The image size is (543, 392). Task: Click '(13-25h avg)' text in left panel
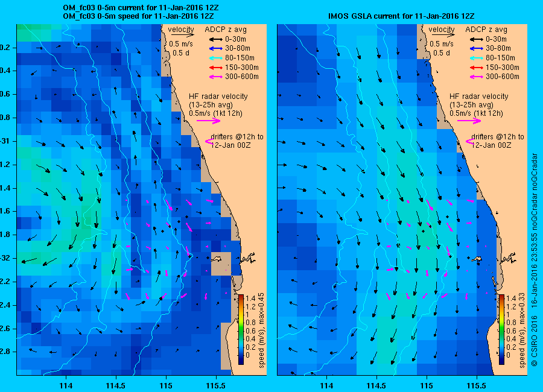click(211, 105)
